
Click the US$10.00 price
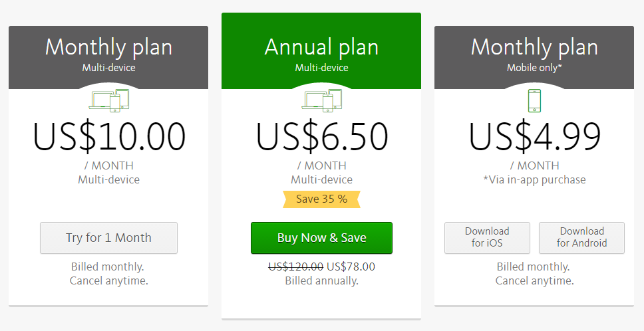click(x=109, y=136)
